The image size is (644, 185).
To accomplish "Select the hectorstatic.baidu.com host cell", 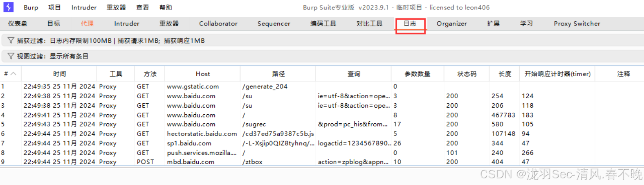I will pos(202,134).
